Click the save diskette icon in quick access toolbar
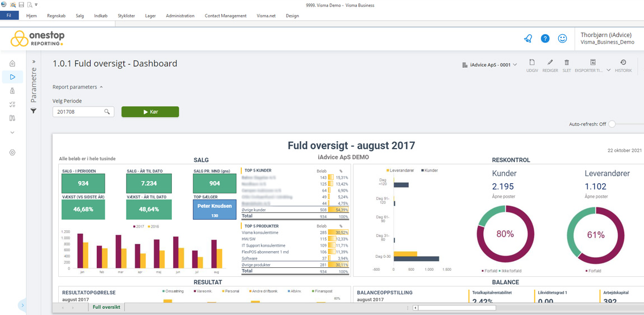 (21, 4)
